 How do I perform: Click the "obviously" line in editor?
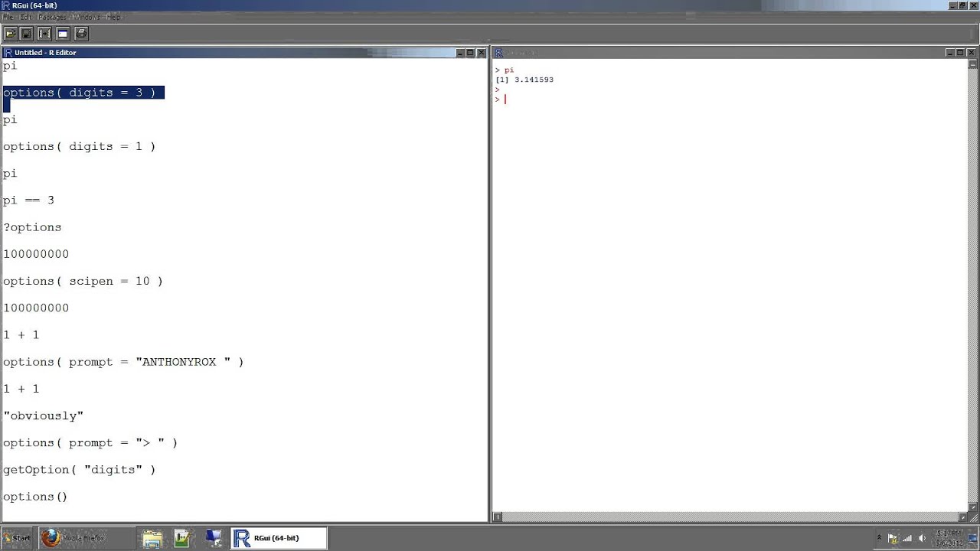44,416
